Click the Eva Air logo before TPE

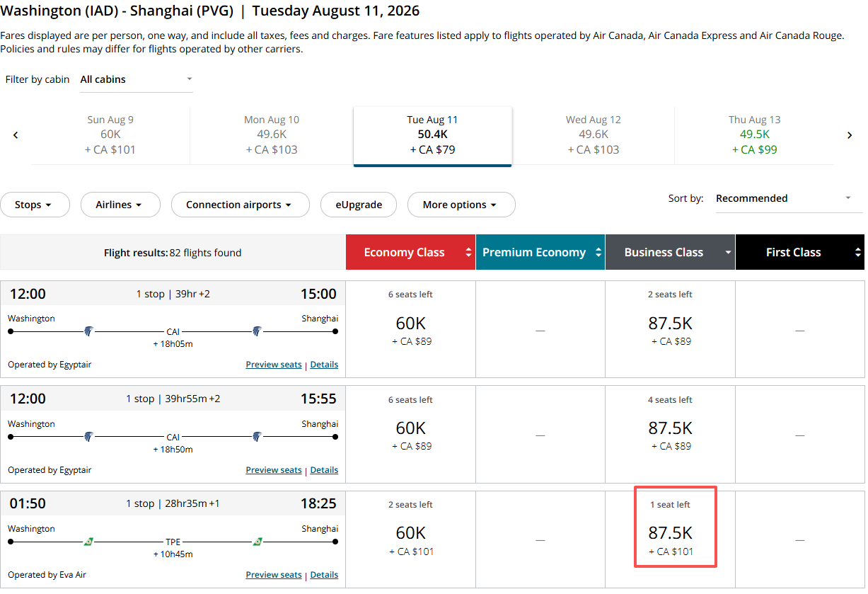click(88, 542)
